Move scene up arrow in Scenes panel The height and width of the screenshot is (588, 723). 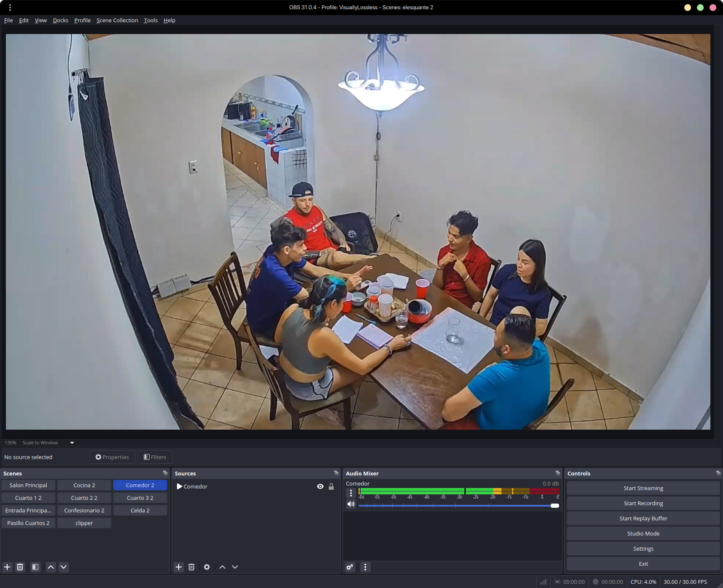(51, 567)
